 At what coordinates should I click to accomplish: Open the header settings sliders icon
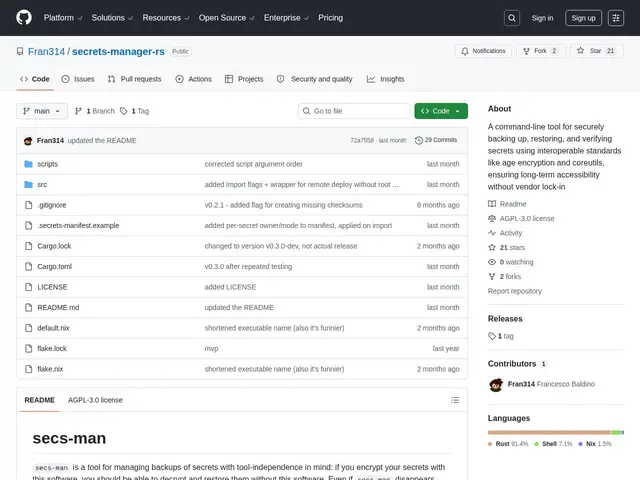[616, 18]
